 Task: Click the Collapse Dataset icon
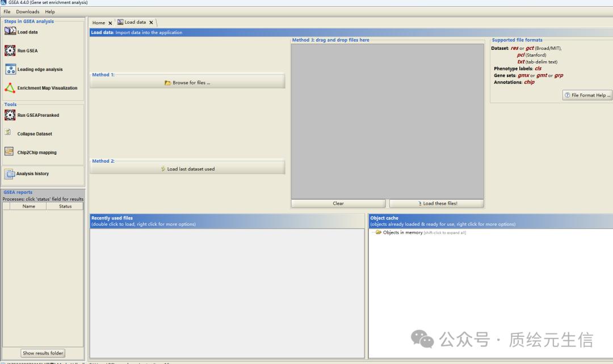pyautogui.click(x=8, y=133)
